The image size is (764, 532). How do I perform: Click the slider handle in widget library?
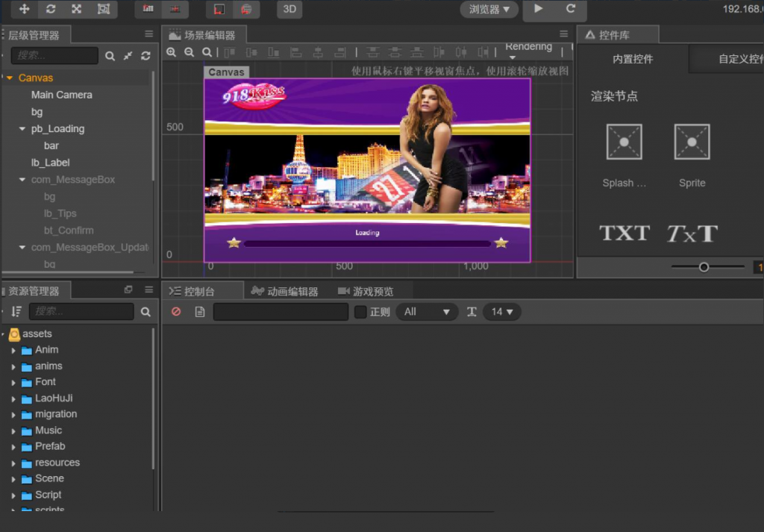(x=704, y=267)
